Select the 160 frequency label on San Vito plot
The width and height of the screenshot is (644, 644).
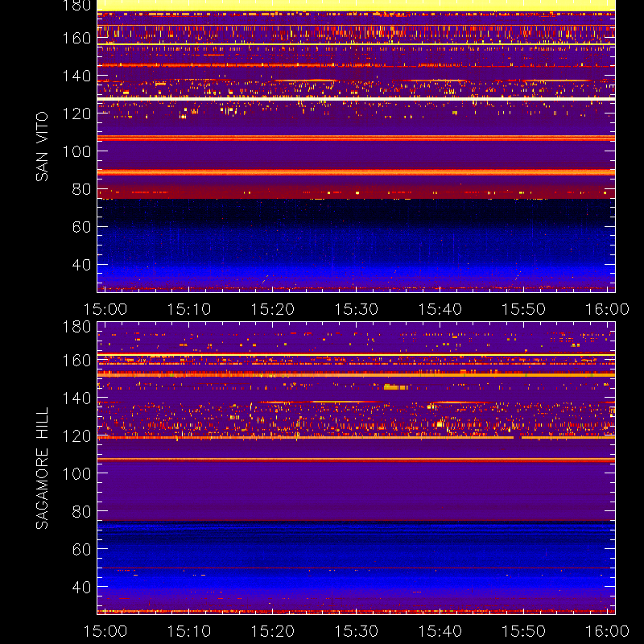[x=76, y=38]
